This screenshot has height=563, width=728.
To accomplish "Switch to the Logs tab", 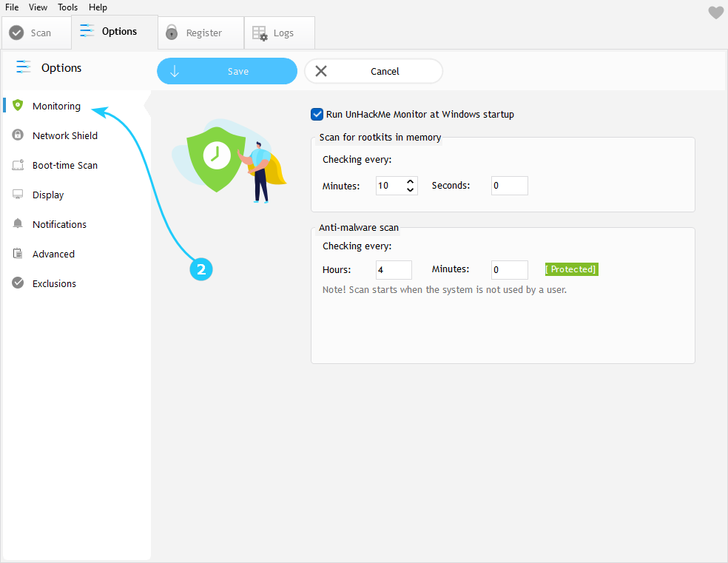I will tap(280, 33).
